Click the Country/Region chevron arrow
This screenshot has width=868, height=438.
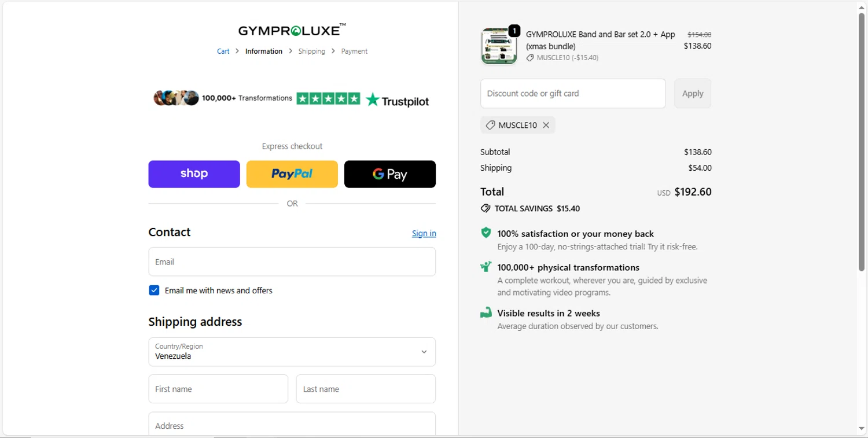click(x=424, y=352)
